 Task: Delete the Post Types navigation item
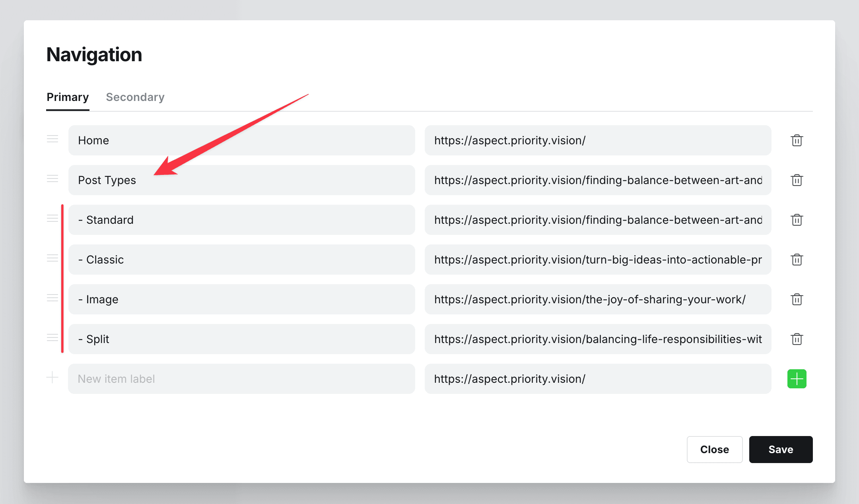pyautogui.click(x=797, y=180)
